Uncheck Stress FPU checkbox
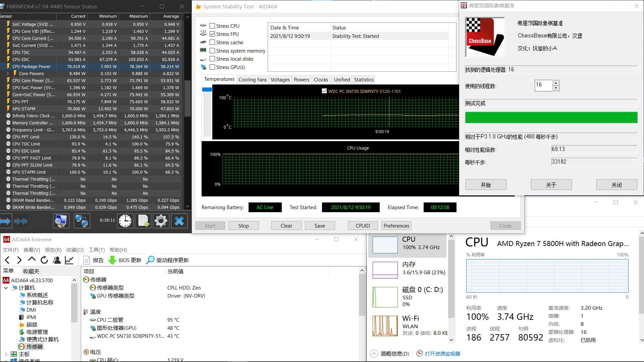Viewport: 644px width, 362px height. click(x=212, y=34)
